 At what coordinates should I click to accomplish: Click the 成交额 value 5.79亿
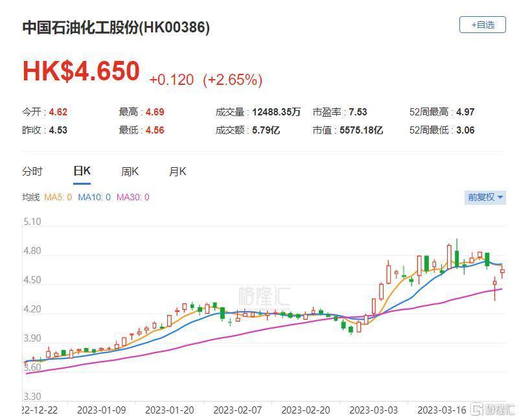click(266, 130)
